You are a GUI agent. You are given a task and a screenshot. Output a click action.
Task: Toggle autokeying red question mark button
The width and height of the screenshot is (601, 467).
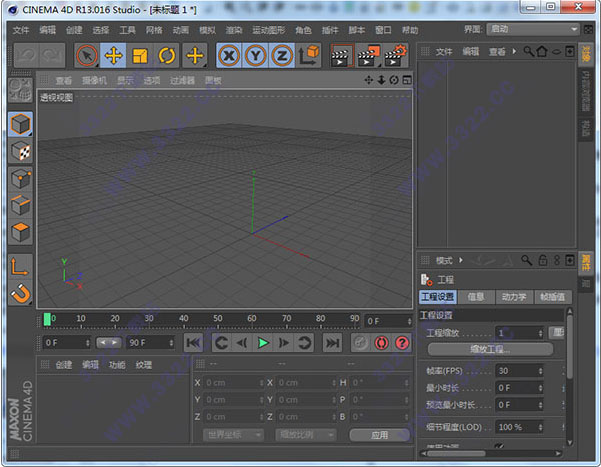coord(402,343)
